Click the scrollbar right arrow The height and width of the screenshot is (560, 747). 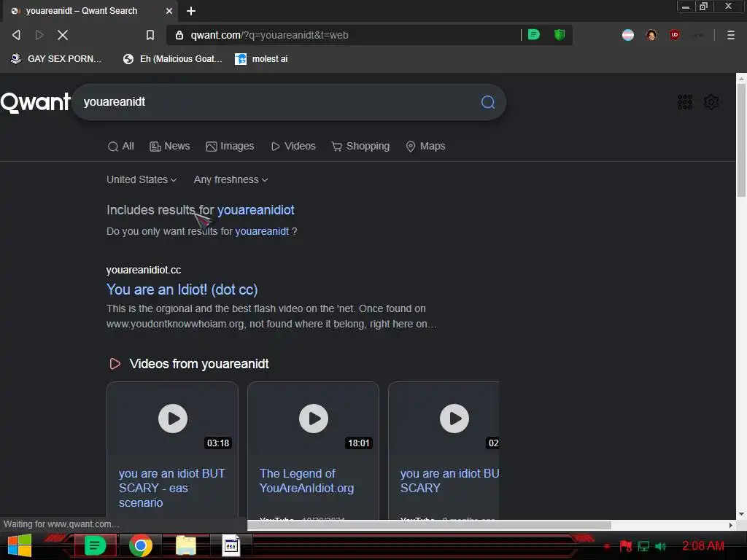point(731,525)
